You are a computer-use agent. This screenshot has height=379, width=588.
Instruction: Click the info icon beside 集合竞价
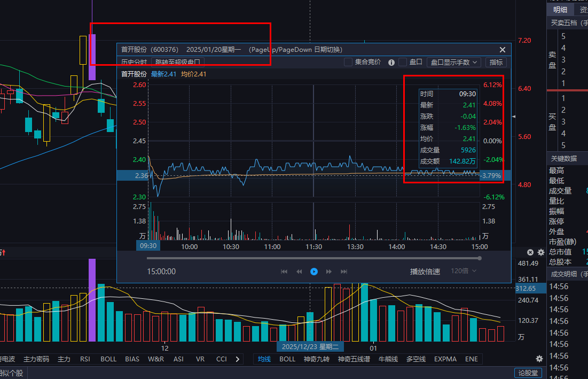(x=391, y=62)
